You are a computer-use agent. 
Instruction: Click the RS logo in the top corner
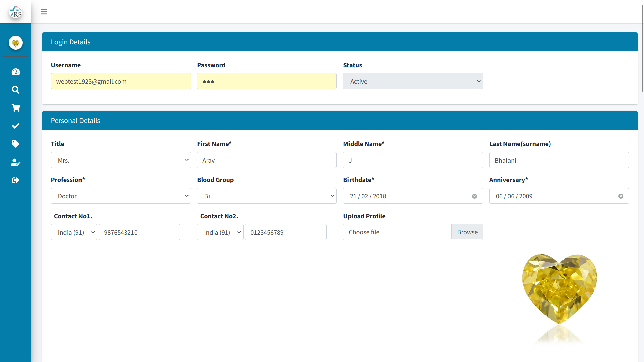pos(15,12)
